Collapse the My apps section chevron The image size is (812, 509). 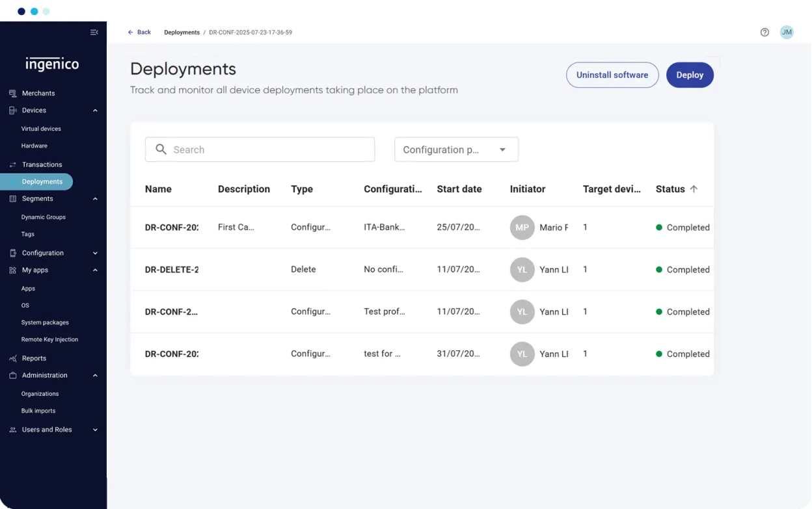pyautogui.click(x=95, y=270)
